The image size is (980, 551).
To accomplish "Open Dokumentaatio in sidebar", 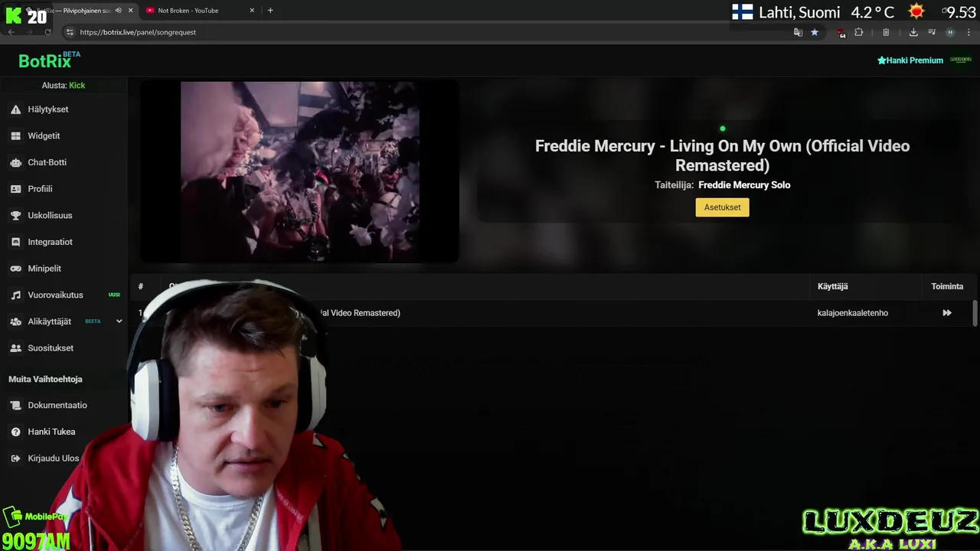I will [x=57, y=406].
